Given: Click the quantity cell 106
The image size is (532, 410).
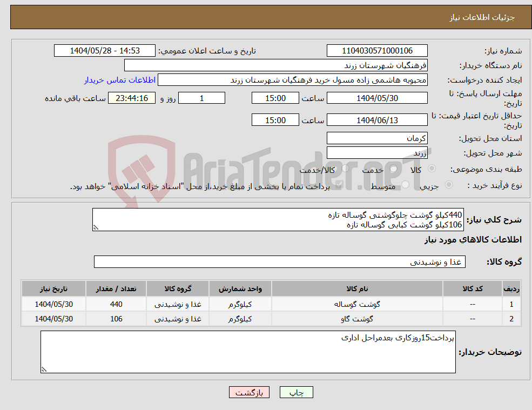Looking at the screenshot, I should 116,319.
